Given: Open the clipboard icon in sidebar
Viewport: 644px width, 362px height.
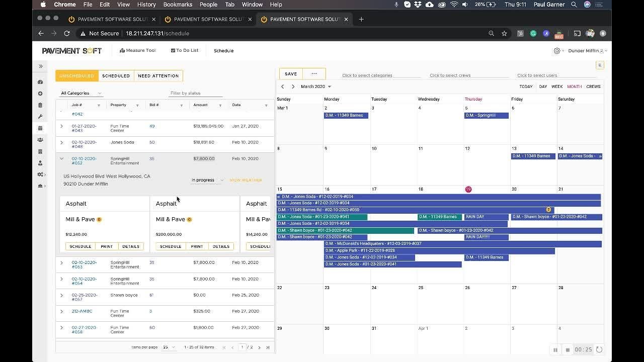Looking at the screenshot, I should (x=40, y=105).
